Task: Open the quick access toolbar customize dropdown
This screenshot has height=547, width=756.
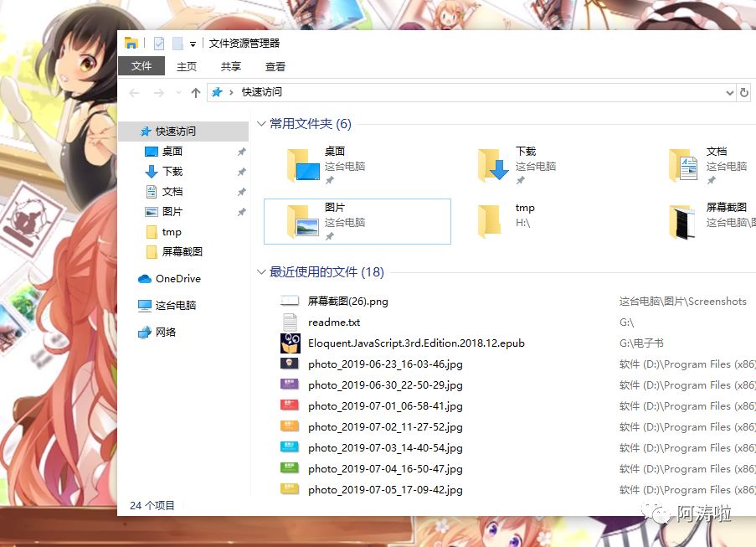Action: pos(193,44)
